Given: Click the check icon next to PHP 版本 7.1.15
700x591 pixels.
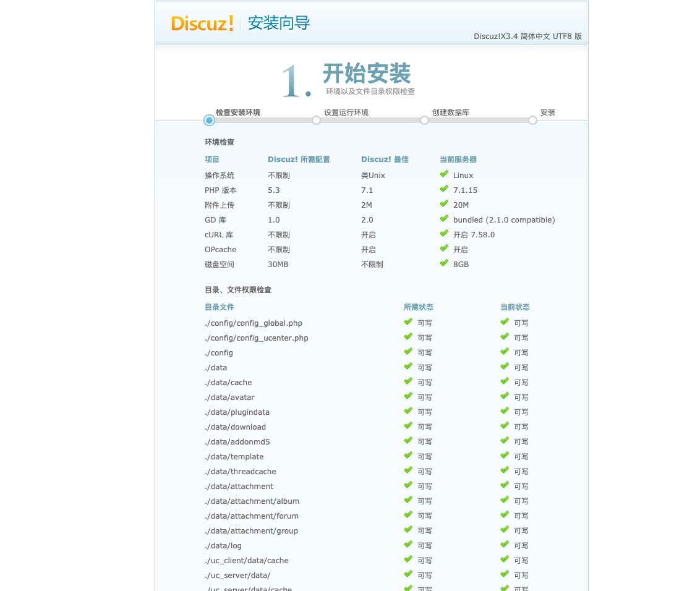Looking at the screenshot, I should tap(444, 189).
